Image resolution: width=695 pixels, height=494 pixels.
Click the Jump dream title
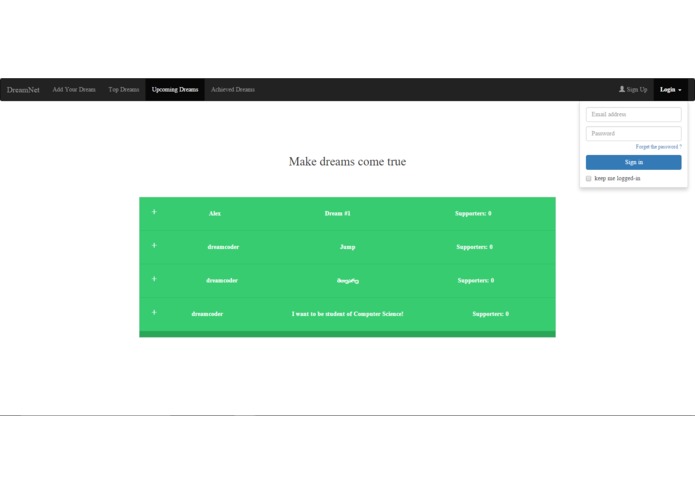(348, 247)
